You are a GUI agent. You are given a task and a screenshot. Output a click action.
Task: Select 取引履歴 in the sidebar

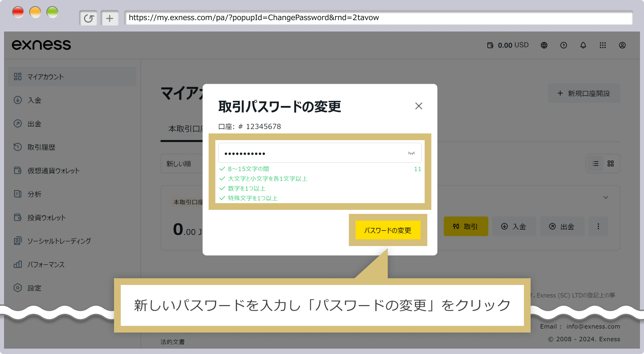click(41, 147)
